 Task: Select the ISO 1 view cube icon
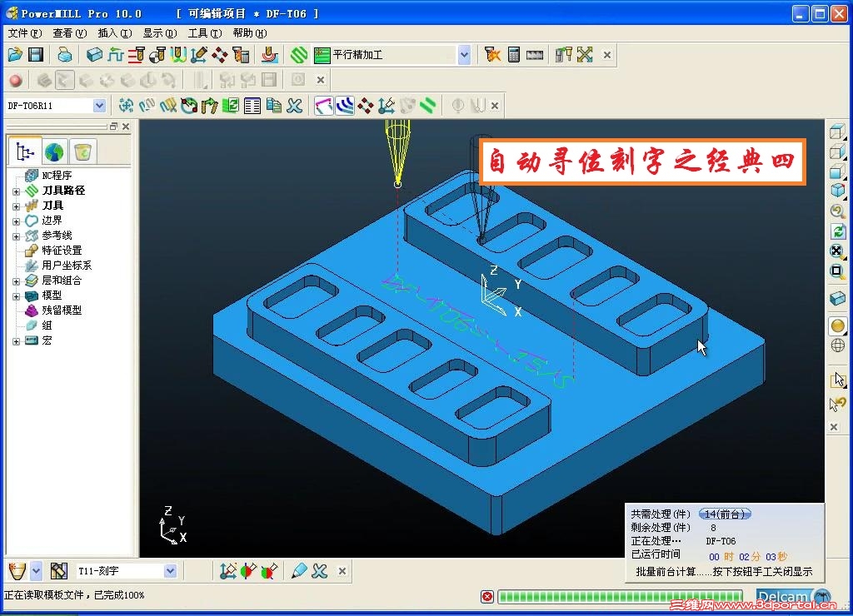click(x=838, y=191)
